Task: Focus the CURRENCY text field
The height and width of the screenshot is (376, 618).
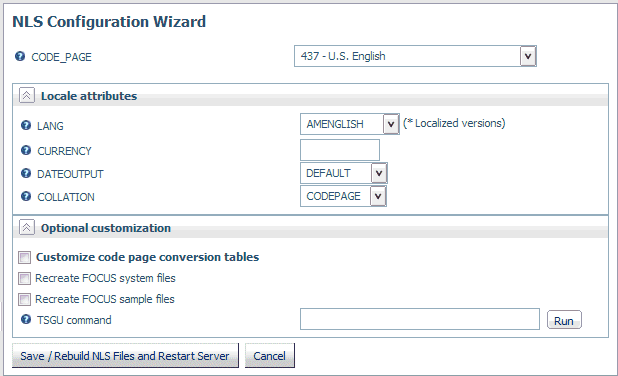Action: coord(340,150)
